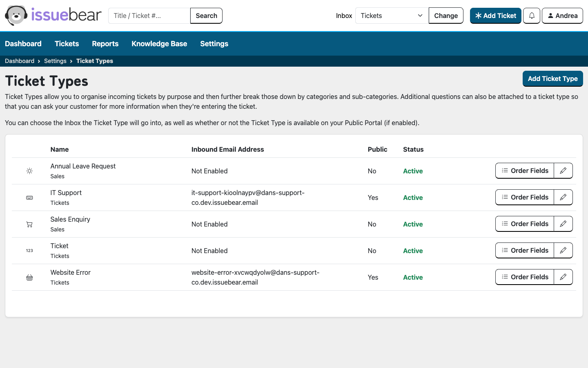
Task: Click the No public value for Ticket
Action: pos(372,251)
